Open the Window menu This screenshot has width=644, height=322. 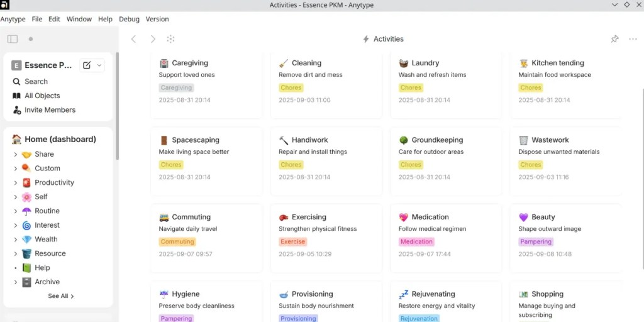click(x=79, y=19)
